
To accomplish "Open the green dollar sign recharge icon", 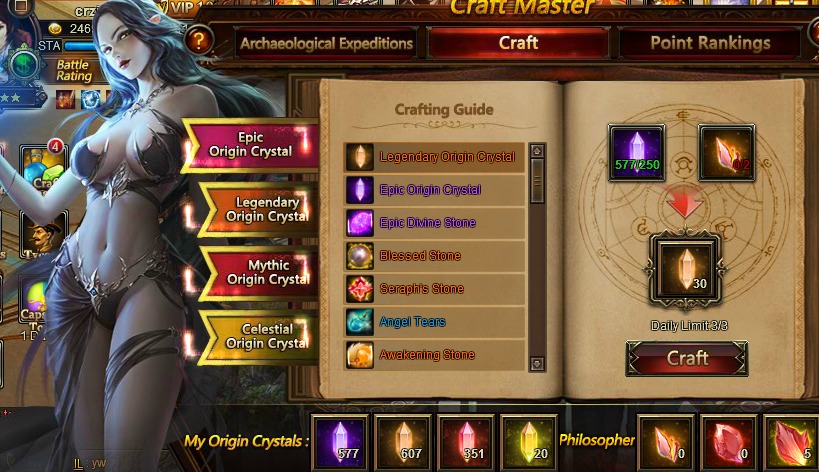I will click(24, 65).
